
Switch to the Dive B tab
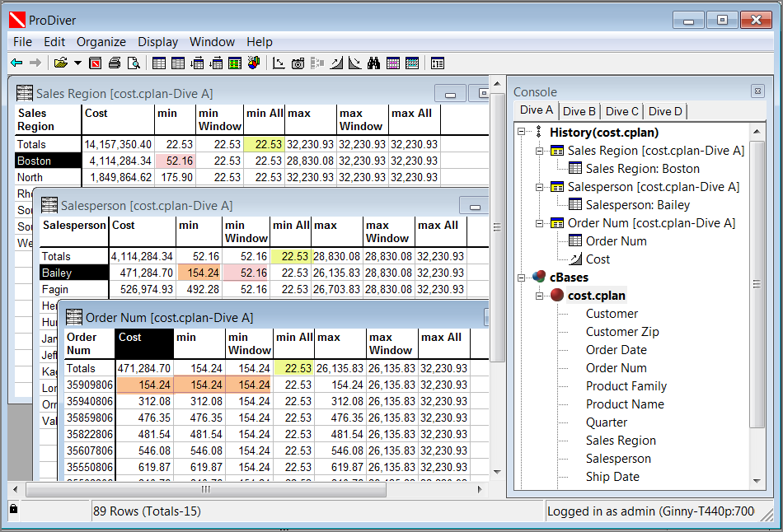[x=579, y=111]
